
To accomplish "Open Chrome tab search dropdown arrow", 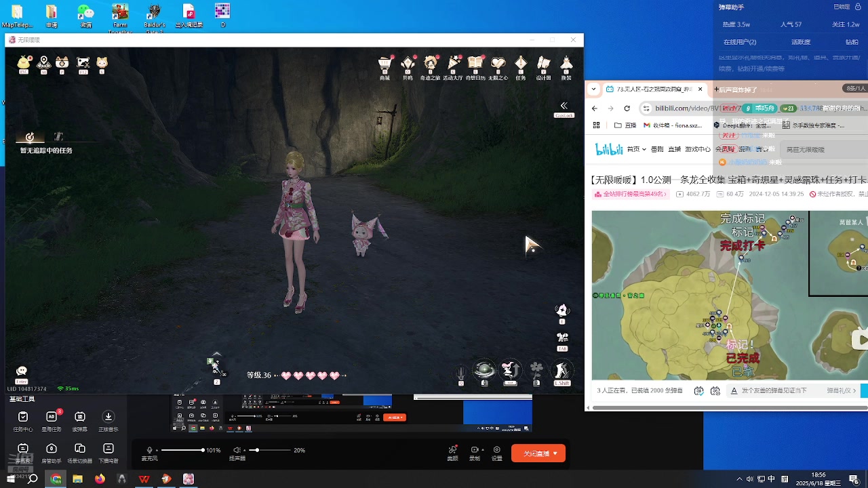I will (593, 89).
